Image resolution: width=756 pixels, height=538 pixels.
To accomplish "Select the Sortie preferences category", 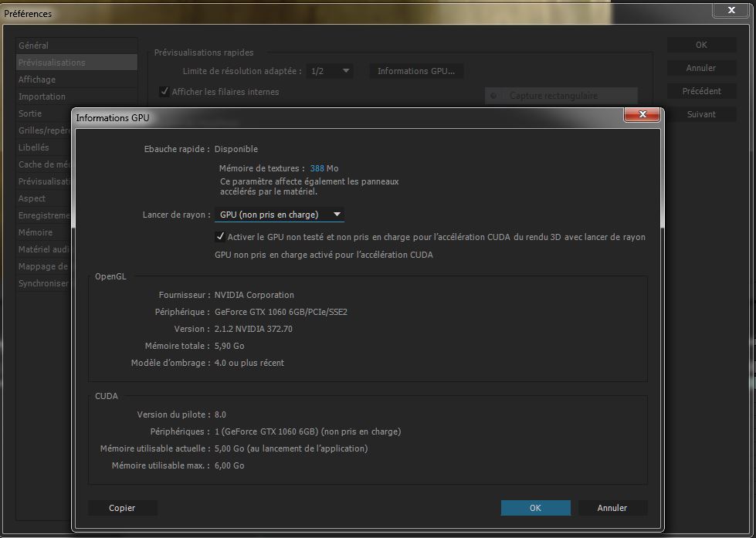I will coord(30,113).
